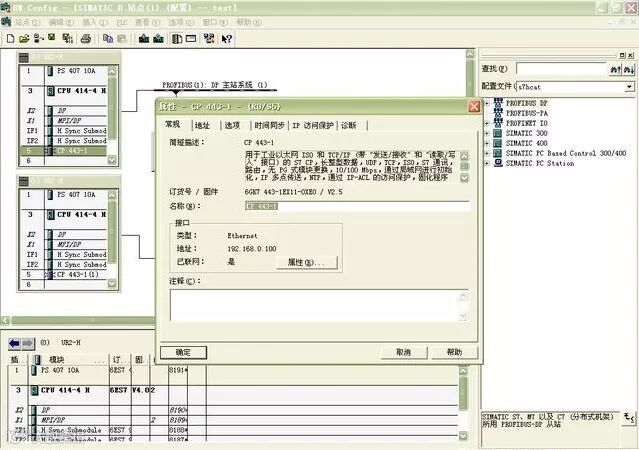Screen dimensions: 639x450
Task: Click the icon at the catalog description corner
Action: (629, 417)
